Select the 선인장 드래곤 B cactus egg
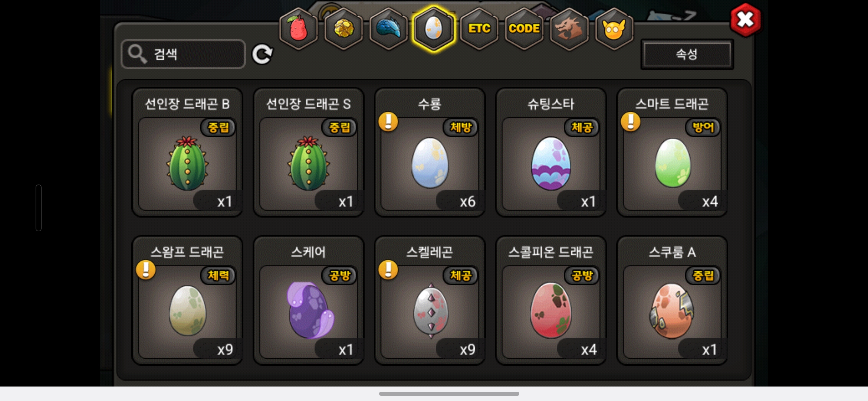This screenshot has height=401, width=868. pos(187,152)
